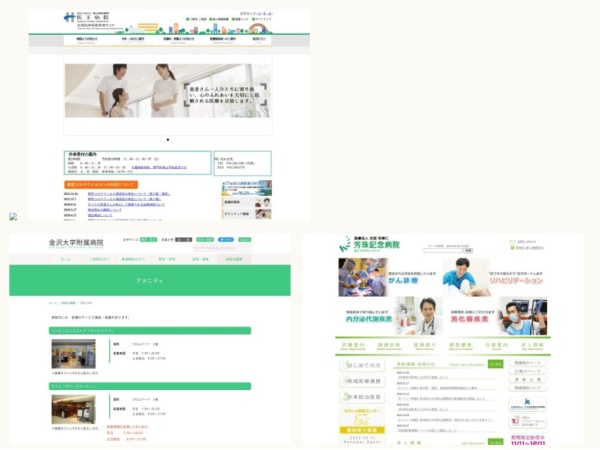
Task: Click the 外来受付の案内 box
Action: (x=137, y=163)
